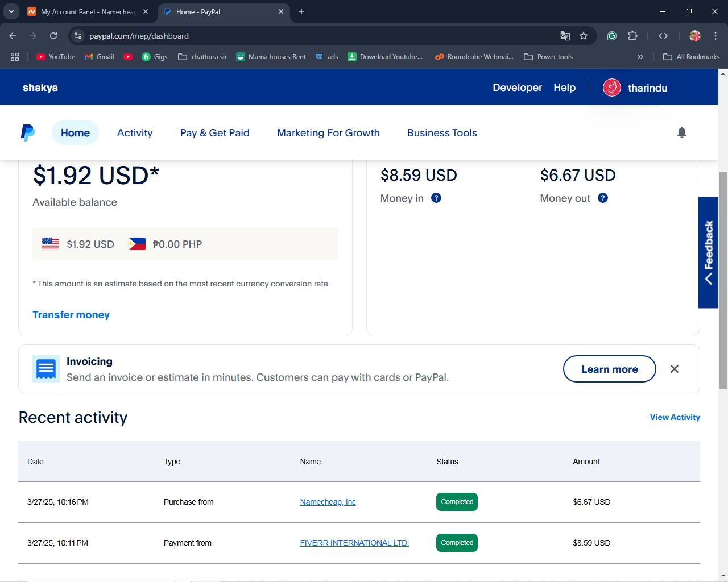The width and height of the screenshot is (728, 582).
Task: Click the Google Translate icon in address bar
Action: point(565,36)
